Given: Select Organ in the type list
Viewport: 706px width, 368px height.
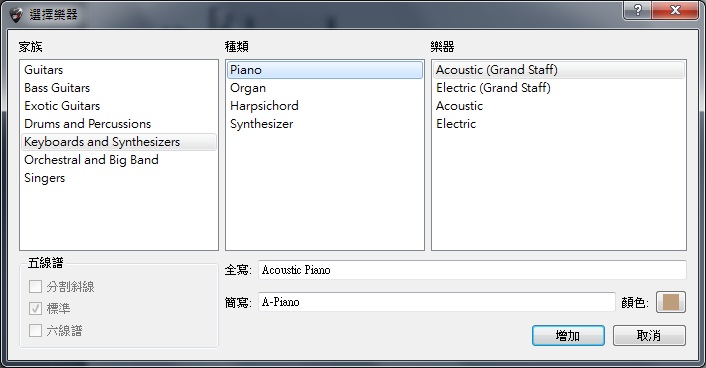Looking at the screenshot, I should click(x=325, y=88).
